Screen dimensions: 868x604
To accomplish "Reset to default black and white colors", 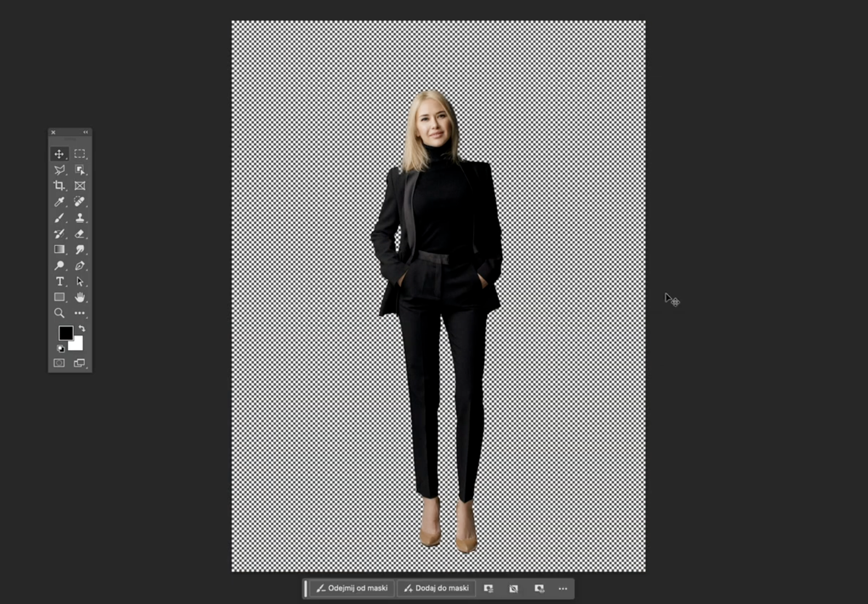I will pos(61,349).
